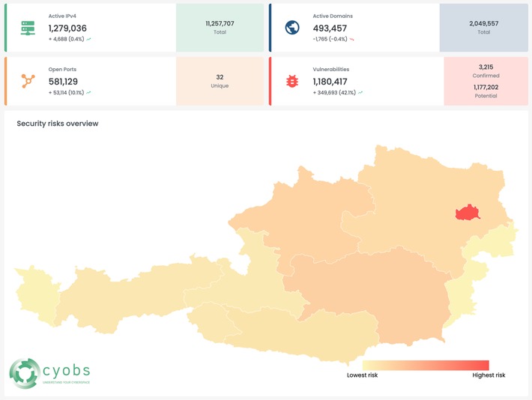This screenshot has height=400, width=532.
Task: Click the blue globe Active Domains icon
Action: 292,28
